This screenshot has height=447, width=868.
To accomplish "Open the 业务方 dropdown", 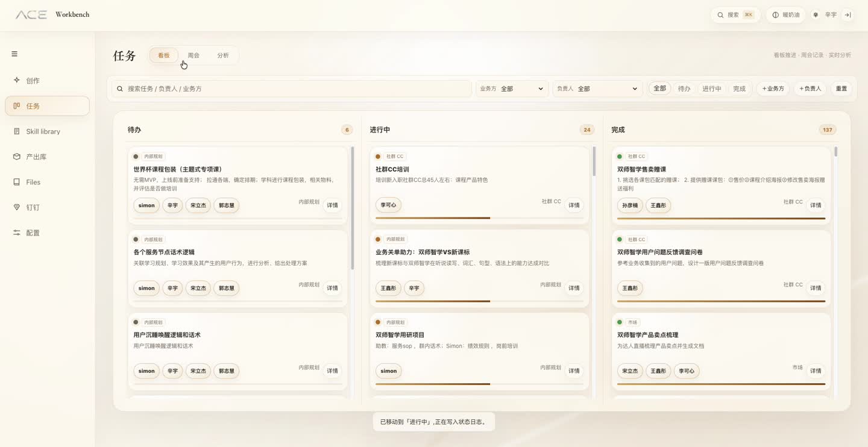I will click(x=512, y=89).
